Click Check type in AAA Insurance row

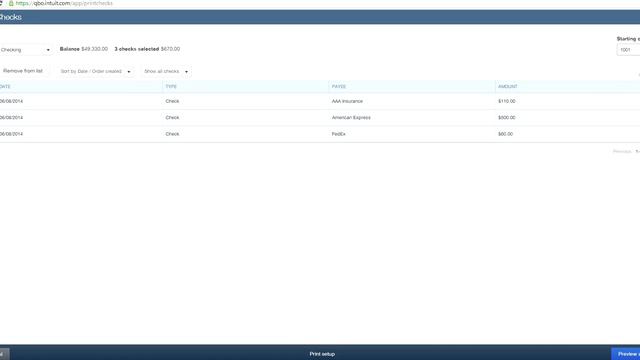172,101
